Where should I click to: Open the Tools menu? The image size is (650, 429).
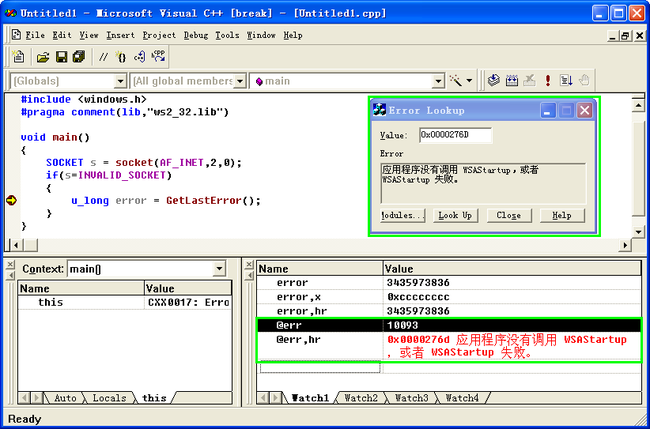(227, 35)
